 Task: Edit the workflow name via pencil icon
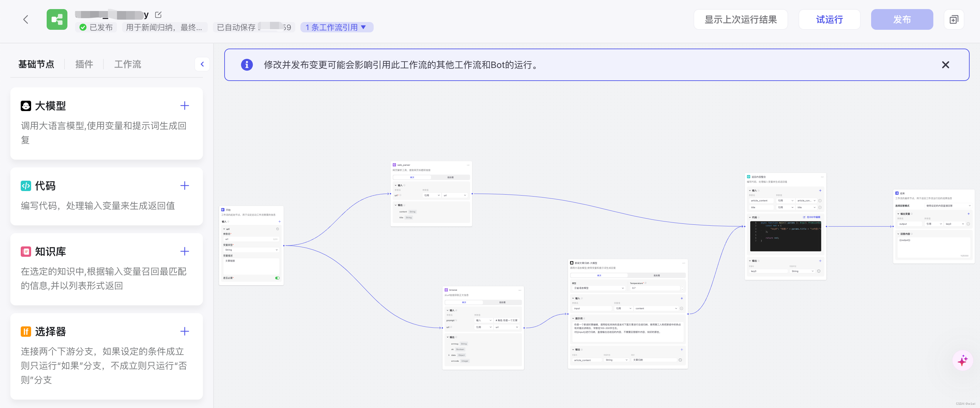coord(158,15)
